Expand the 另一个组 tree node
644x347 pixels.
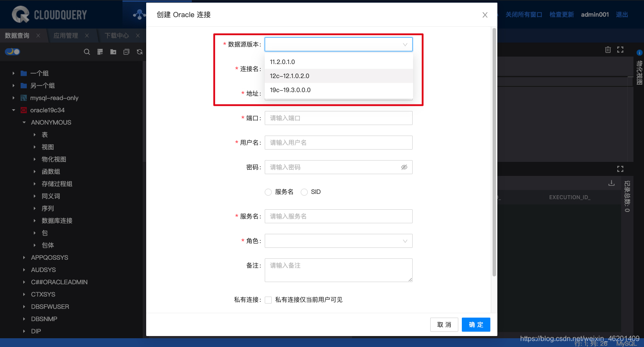click(x=14, y=86)
